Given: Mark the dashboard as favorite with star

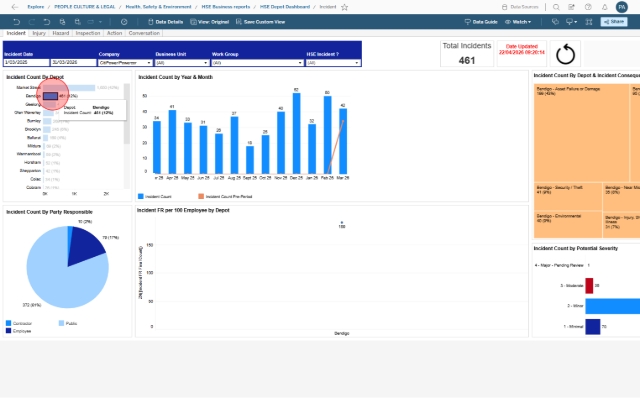Looking at the screenshot, I should click(x=344, y=7).
